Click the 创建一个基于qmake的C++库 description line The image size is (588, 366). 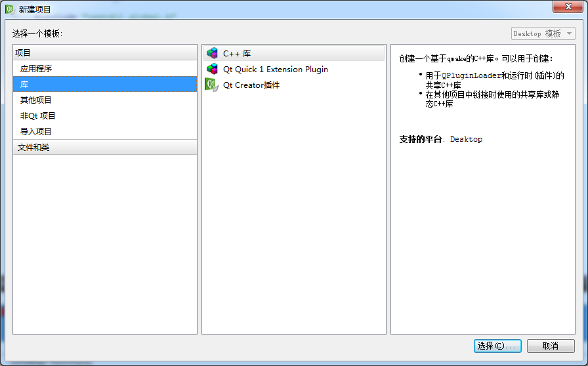point(476,58)
